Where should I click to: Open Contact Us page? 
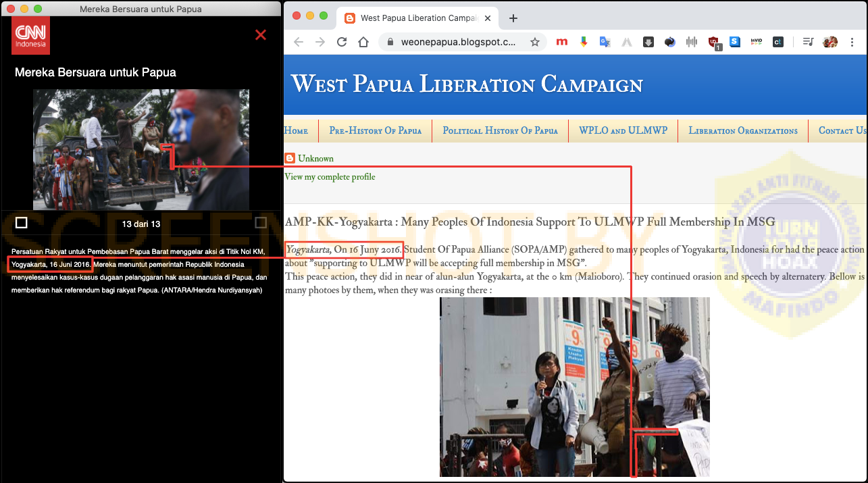(x=842, y=130)
